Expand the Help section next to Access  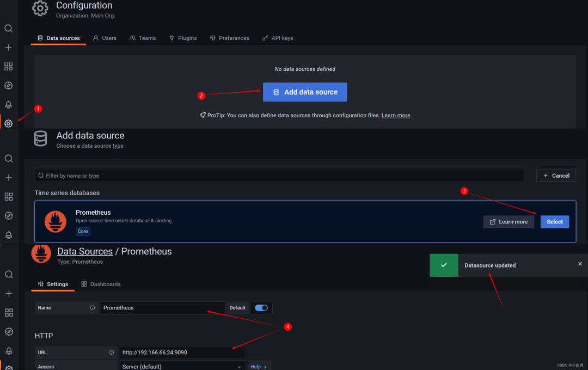click(259, 367)
